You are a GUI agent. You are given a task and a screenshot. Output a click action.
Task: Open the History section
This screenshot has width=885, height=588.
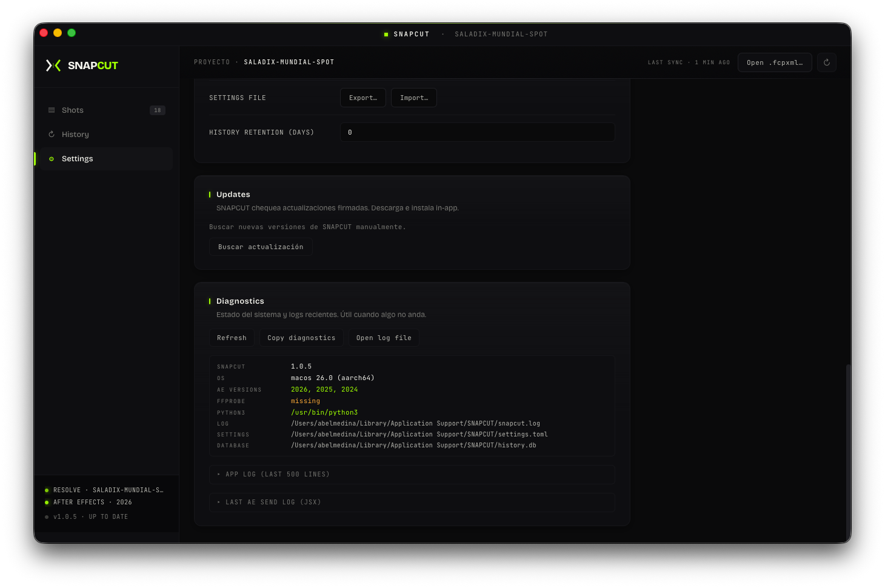click(106, 135)
